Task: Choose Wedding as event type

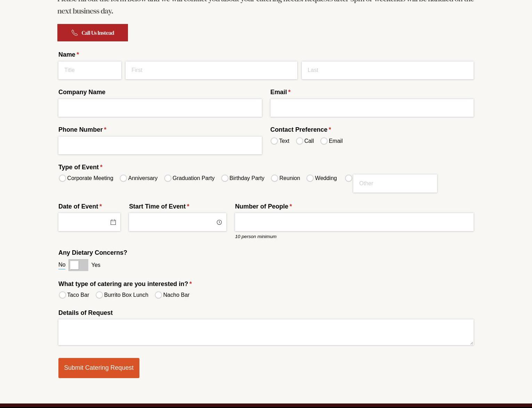Action: click(310, 178)
